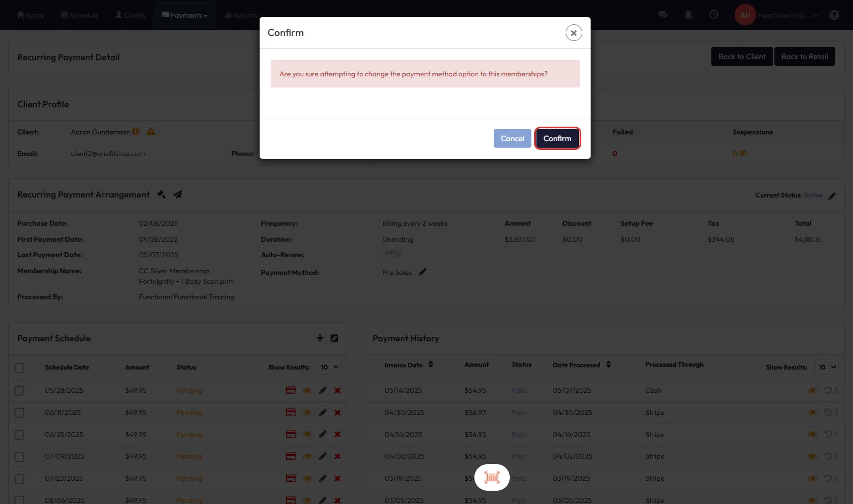Edit the Pre Sales payment method pencil

point(422,272)
